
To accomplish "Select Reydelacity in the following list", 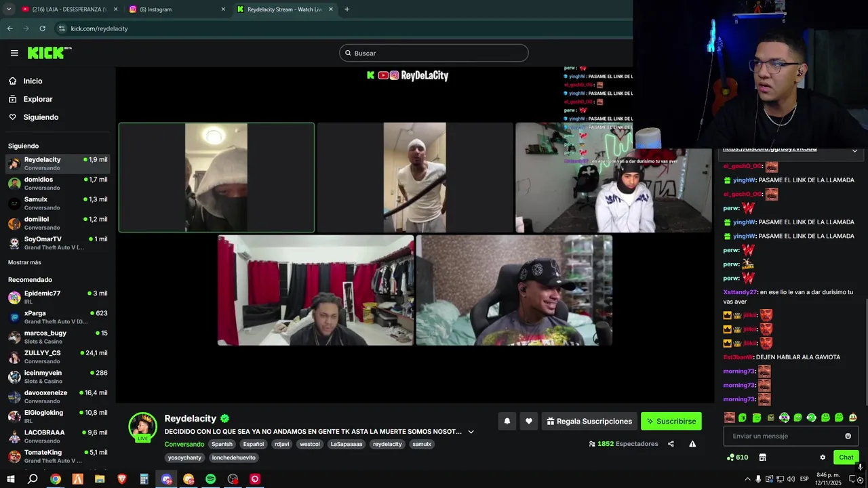I will (x=58, y=163).
